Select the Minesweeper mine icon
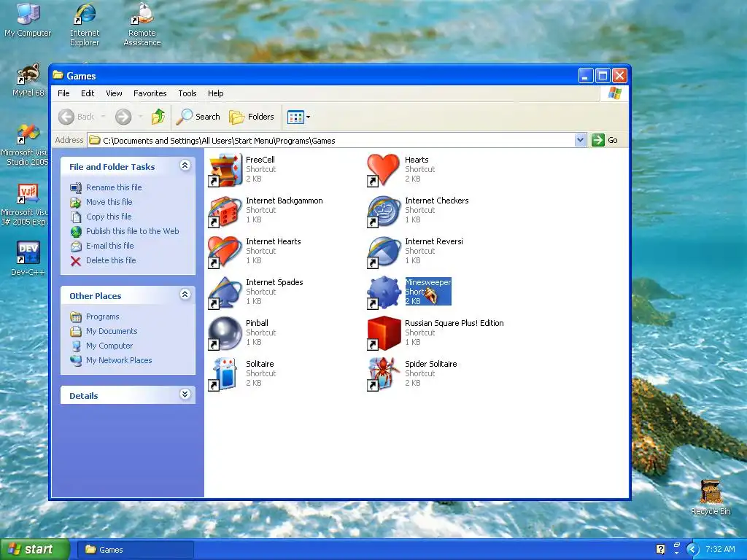Image resolution: width=747 pixels, height=560 pixels. click(384, 292)
